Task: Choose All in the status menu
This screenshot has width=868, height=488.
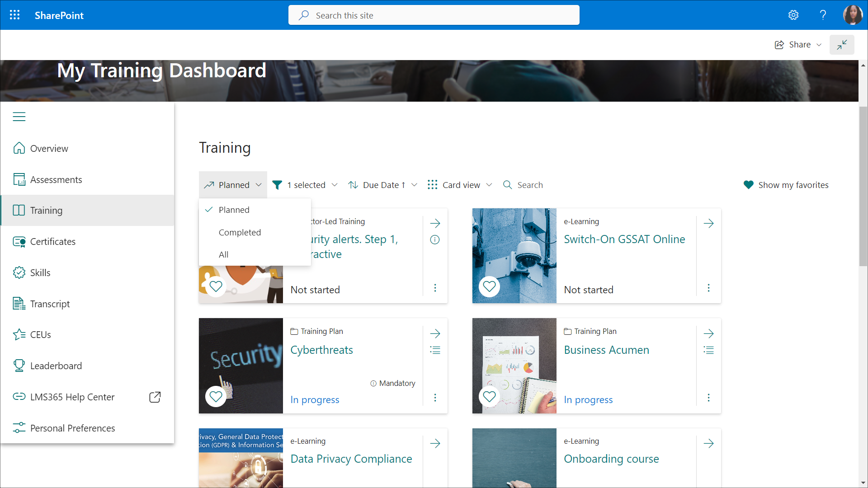Action: [223, 254]
